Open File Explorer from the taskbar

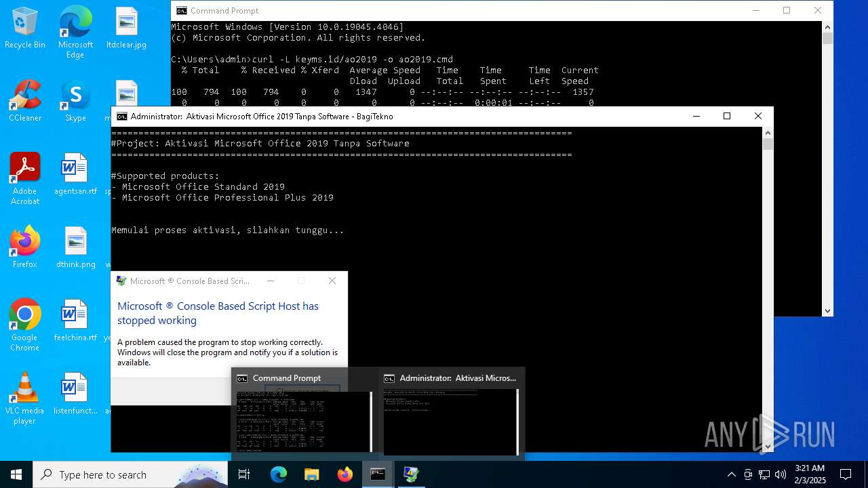tap(311, 474)
